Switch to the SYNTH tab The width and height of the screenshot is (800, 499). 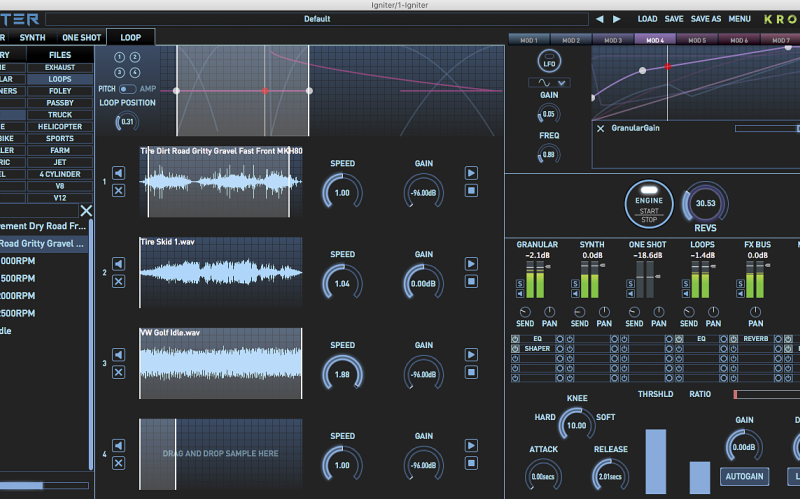pyautogui.click(x=32, y=37)
